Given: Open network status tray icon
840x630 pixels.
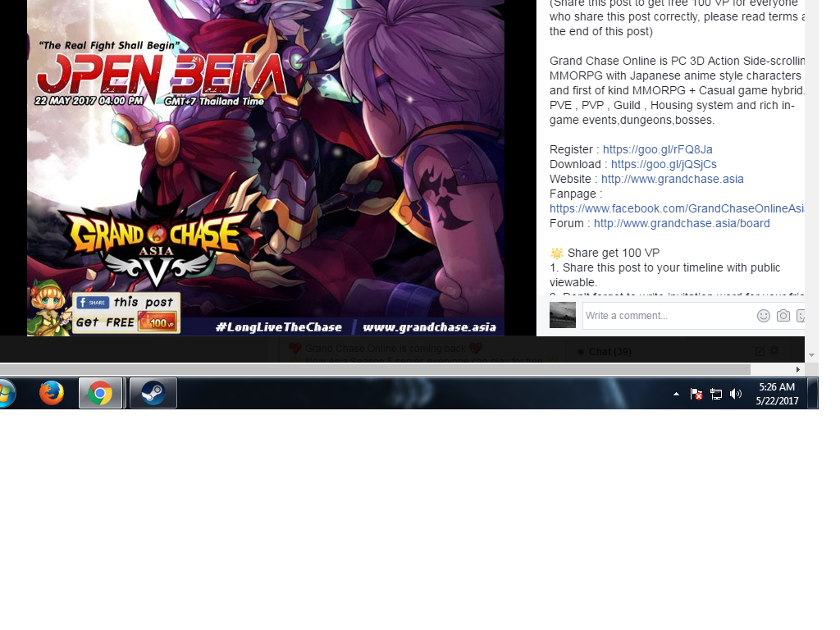Looking at the screenshot, I should tap(716, 395).
